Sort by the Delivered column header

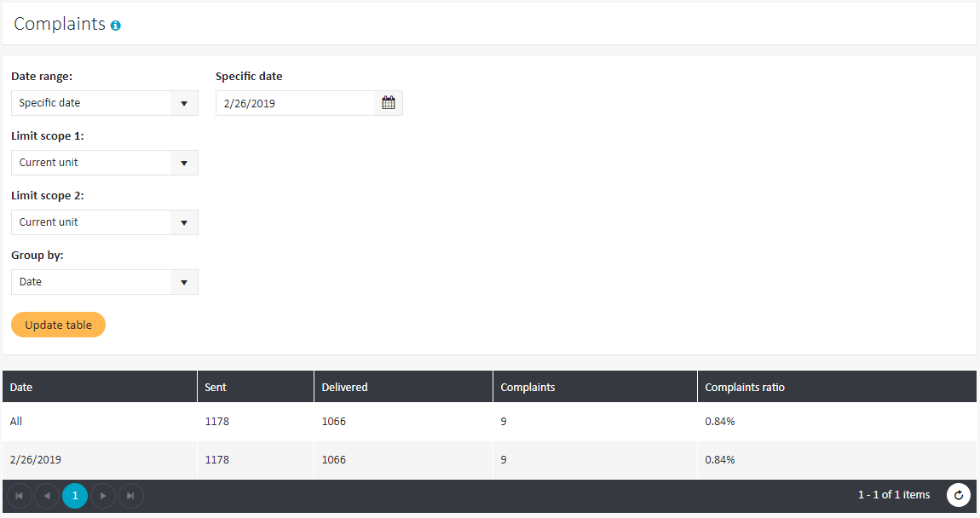point(344,387)
